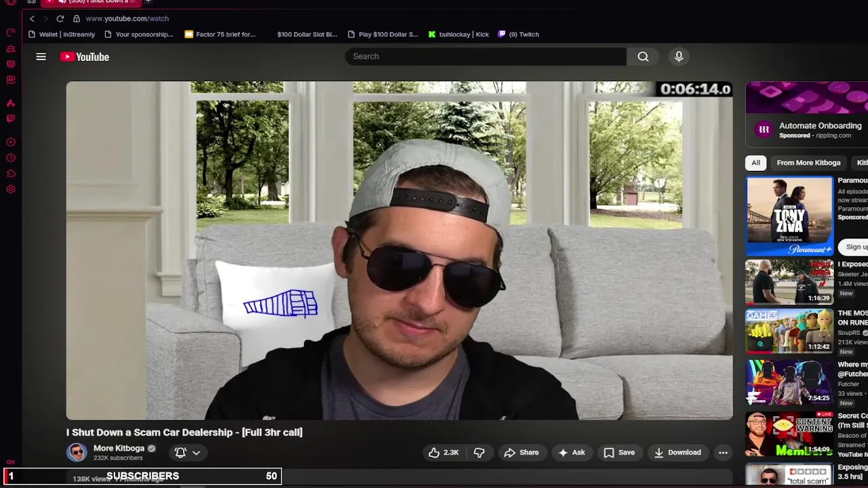Open notification bell dropdown for More Kitboga
This screenshot has width=868, height=488.
pyautogui.click(x=188, y=452)
